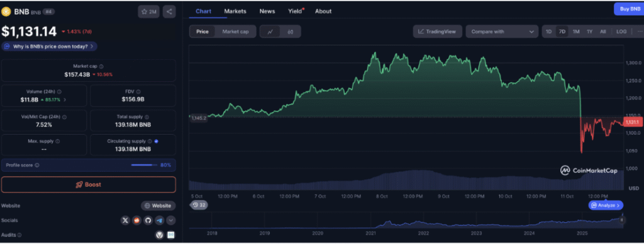This screenshot has width=644, height=246.
Task: Click the Boost button
Action: tap(88, 184)
